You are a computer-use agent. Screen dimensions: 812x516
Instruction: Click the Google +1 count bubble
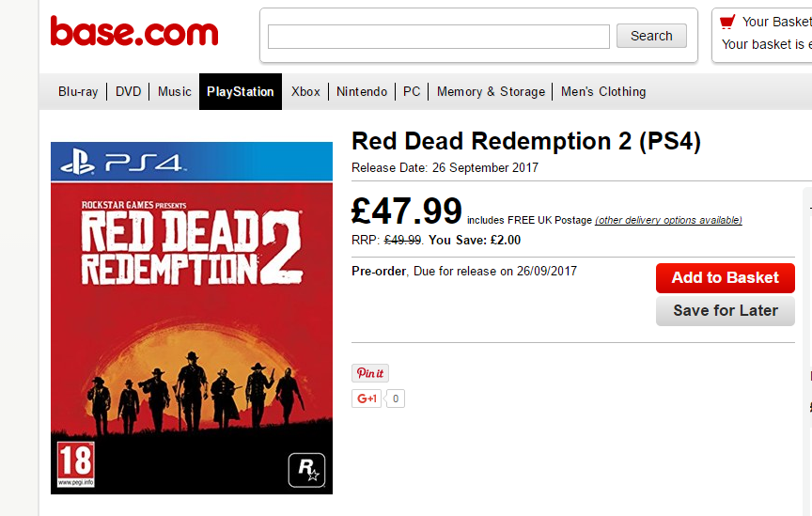[x=397, y=399]
